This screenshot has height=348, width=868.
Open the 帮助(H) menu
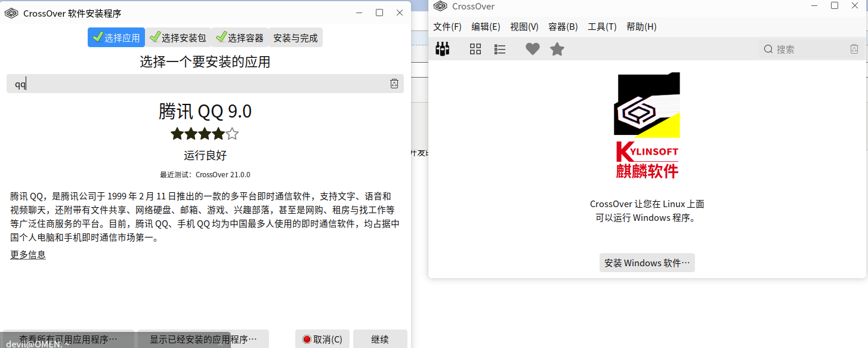[641, 27]
